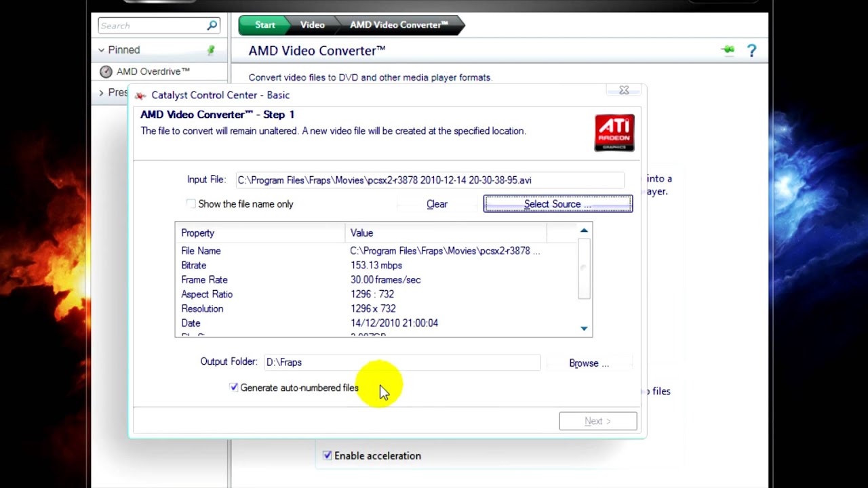This screenshot has height=488, width=868.
Task: Close the Catalyst Control Center Basic dialog
Action: (x=624, y=90)
